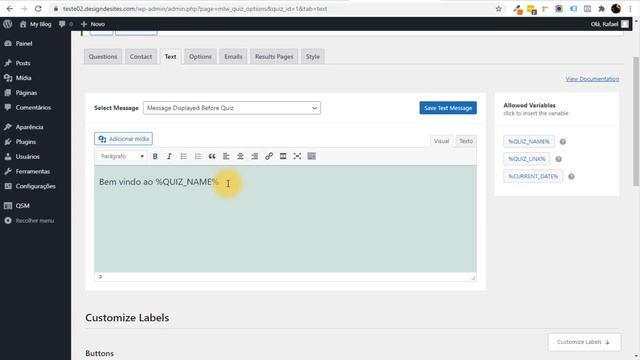The width and height of the screenshot is (640, 360).
Task: Go back in browser history
Action: (10, 9)
